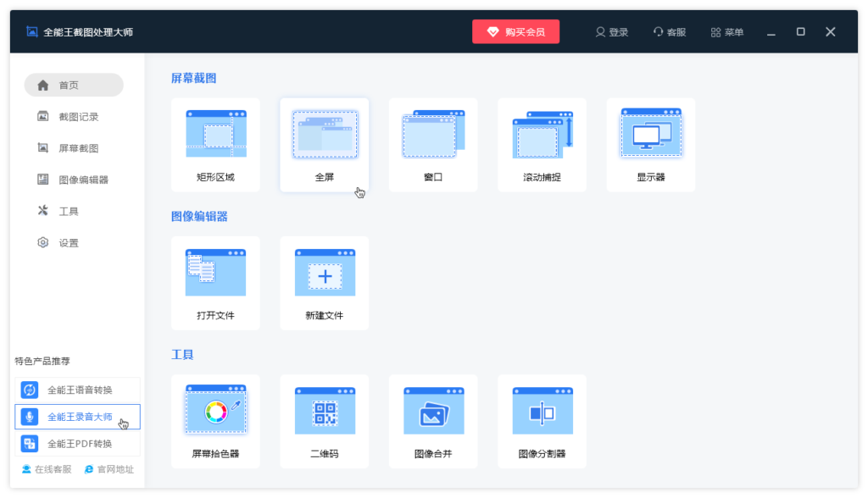Screen dimensions: 868x498
Task: Launch the 图像合并 image merge tool
Action: pos(433,420)
